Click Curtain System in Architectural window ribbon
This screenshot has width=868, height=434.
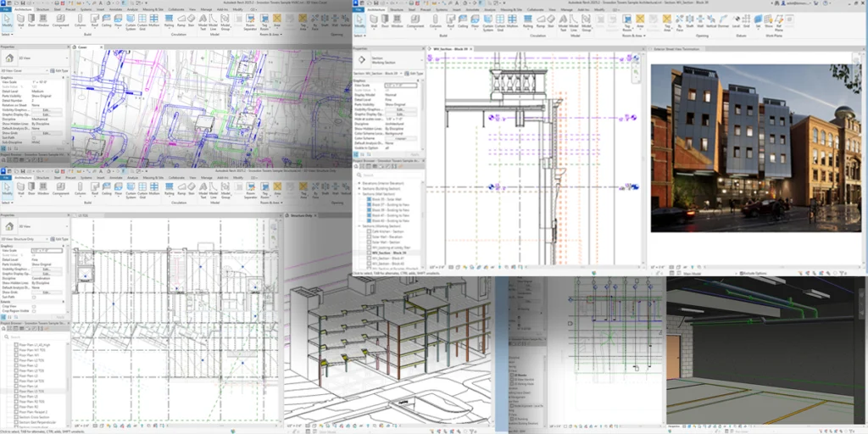coord(487,22)
